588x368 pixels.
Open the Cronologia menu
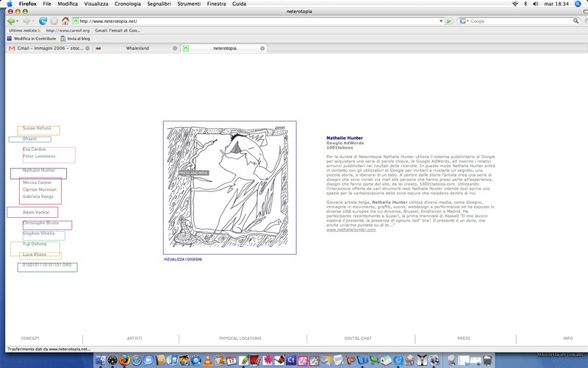127,4
